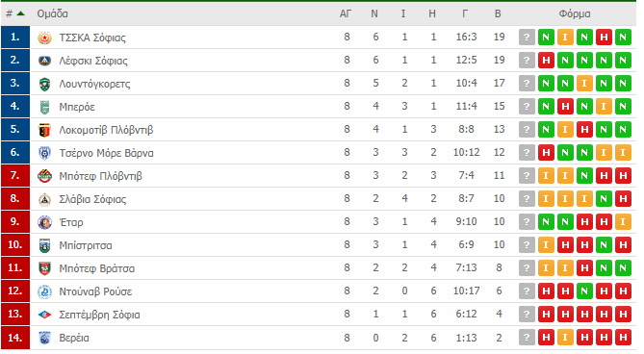The image size is (644, 354).
Task: Click the Λοκομοτίβ Πλόβντιβ team badge
Action: click(x=44, y=130)
